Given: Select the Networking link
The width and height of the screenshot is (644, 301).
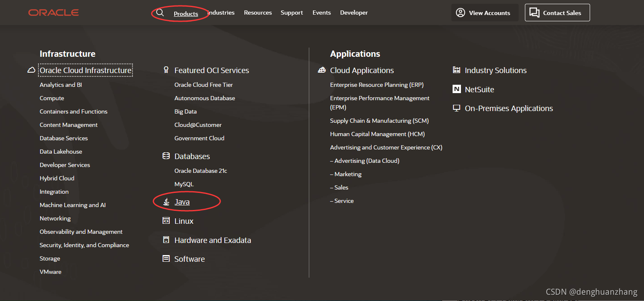Looking at the screenshot, I should click(x=55, y=218).
